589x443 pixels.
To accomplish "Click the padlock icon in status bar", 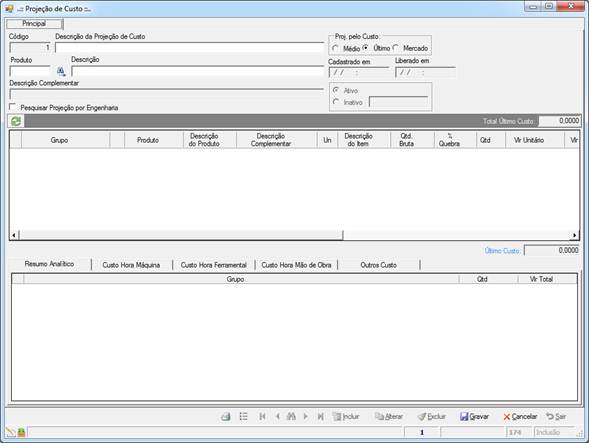I will click(x=21, y=432).
